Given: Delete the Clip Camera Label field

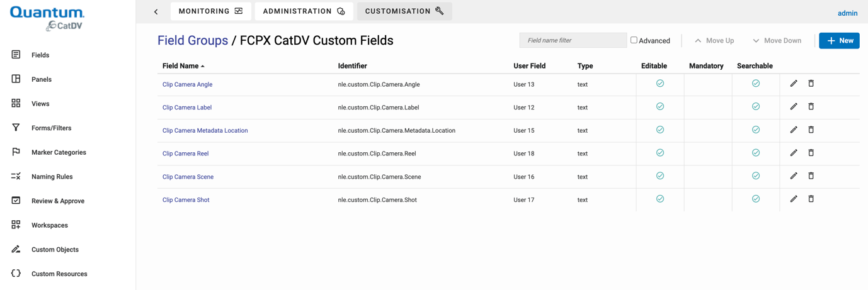Looking at the screenshot, I should click(811, 107).
